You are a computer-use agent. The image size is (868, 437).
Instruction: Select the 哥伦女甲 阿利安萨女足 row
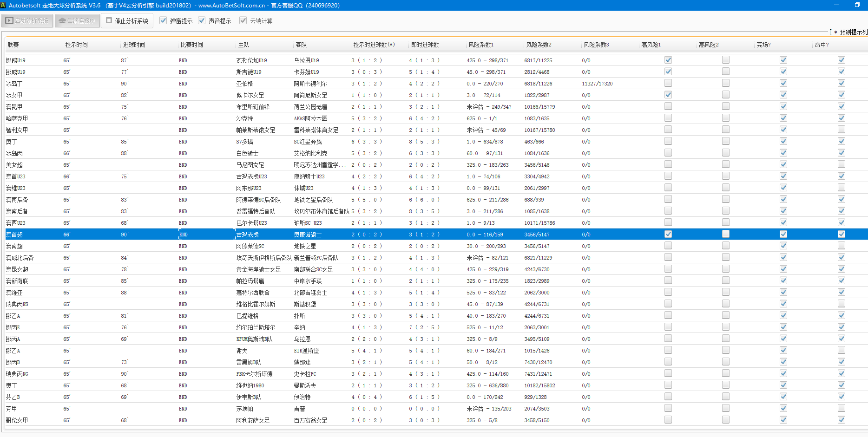pyautogui.click(x=253, y=420)
